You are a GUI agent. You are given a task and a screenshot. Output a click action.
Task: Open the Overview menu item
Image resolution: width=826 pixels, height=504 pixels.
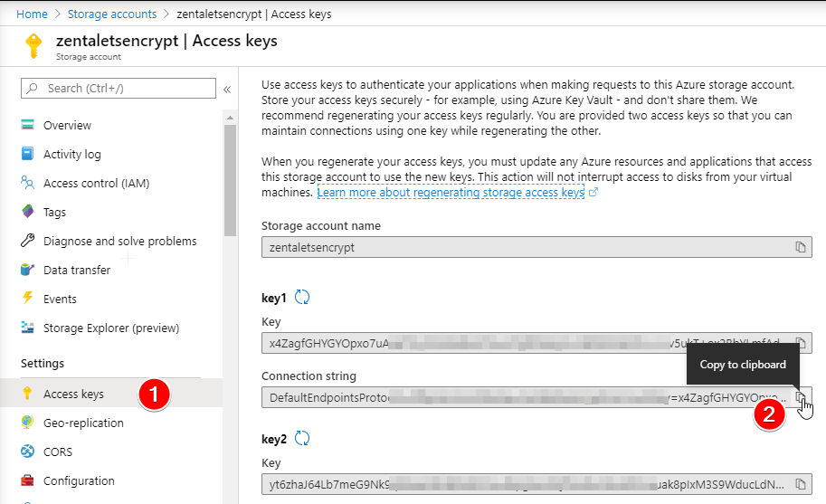coord(67,126)
